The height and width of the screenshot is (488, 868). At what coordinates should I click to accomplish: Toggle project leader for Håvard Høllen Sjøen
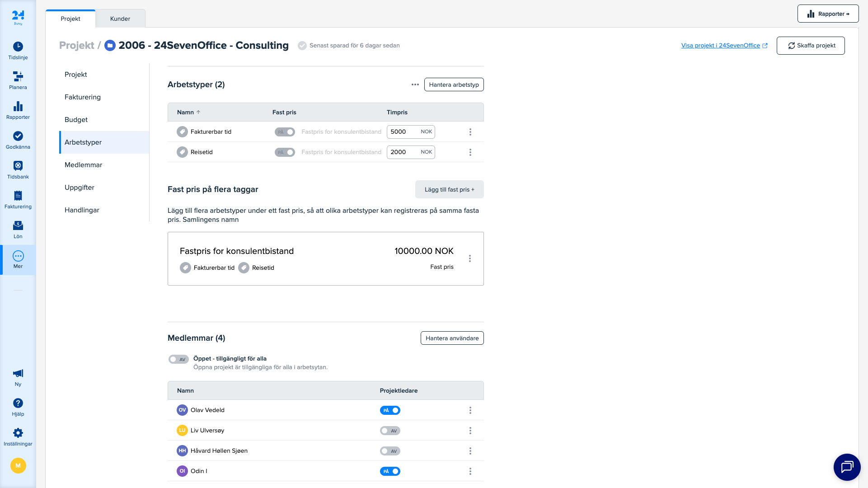click(390, 451)
